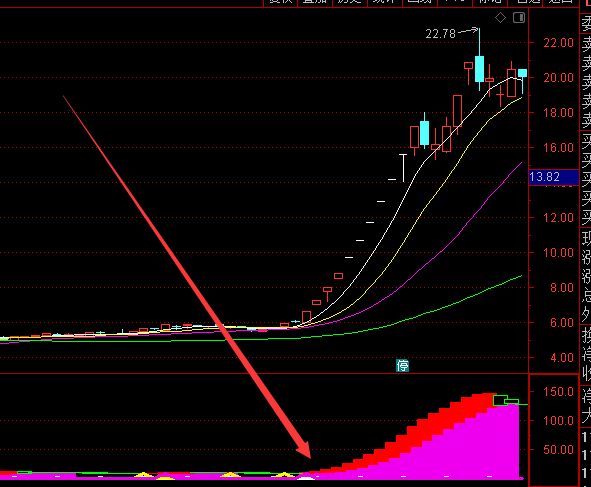This screenshot has width=591, height=487.
Task: Select the 22.78 peak price annotation
Action: point(441,34)
